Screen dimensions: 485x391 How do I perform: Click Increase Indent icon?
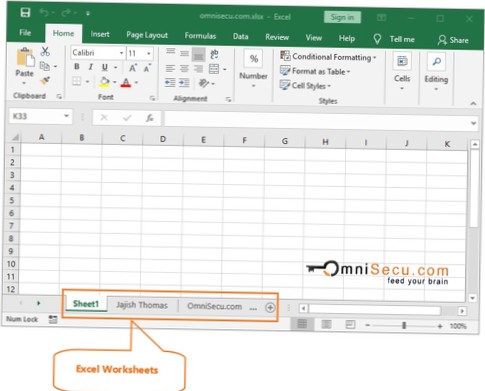coord(184,83)
